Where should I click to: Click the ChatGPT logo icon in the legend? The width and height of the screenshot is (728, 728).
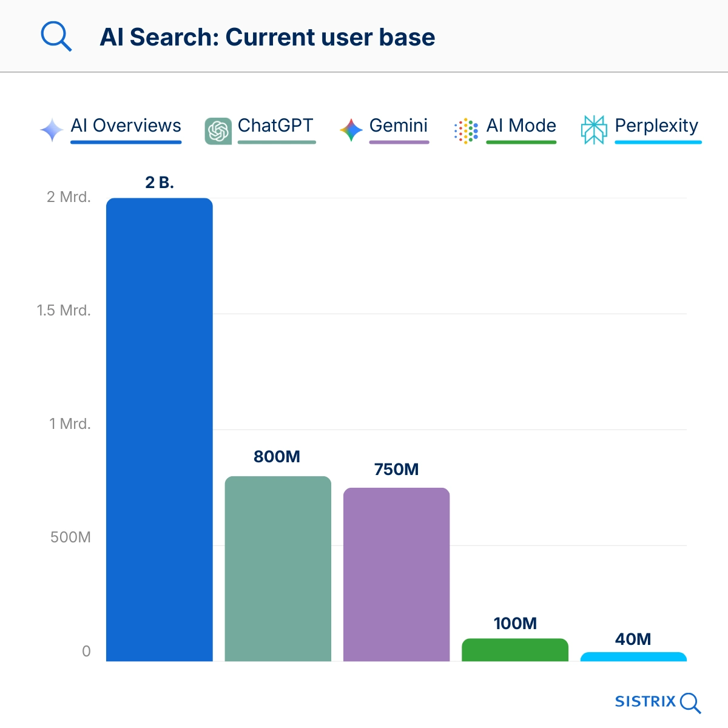pyautogui.click(x=219, y=128)
